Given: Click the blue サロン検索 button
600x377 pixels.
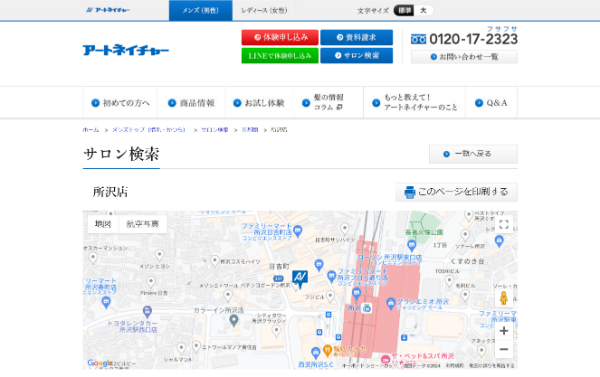Looking at the screenshot, I should [x=356, y=55].
